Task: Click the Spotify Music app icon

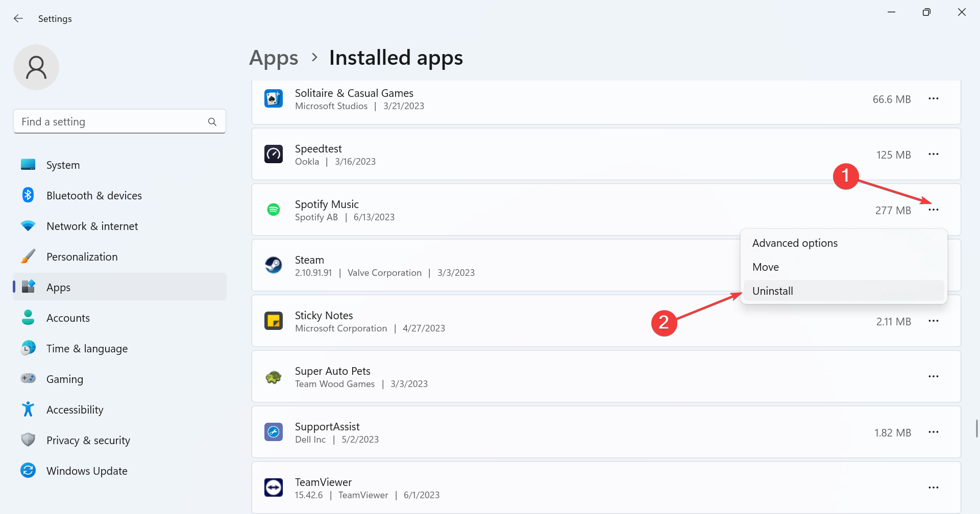Action: click(274, 210)
